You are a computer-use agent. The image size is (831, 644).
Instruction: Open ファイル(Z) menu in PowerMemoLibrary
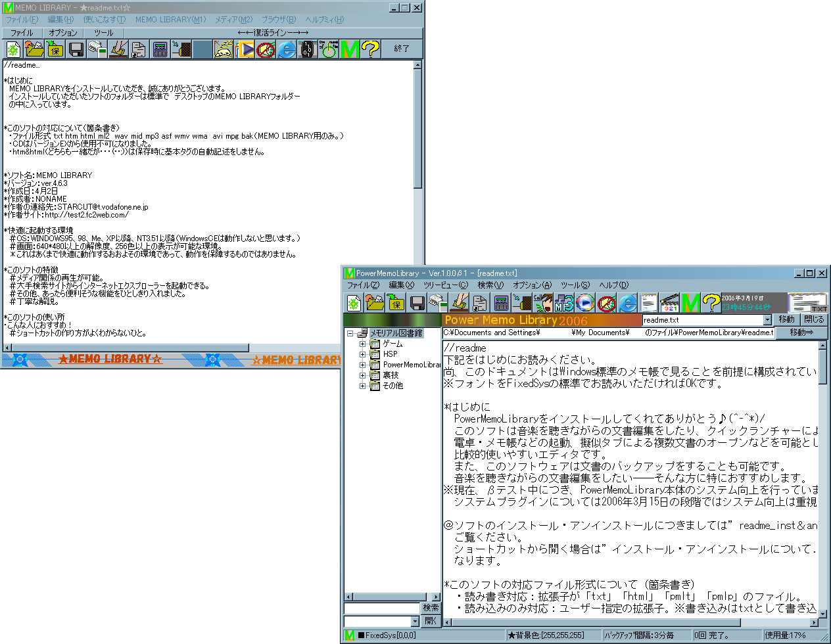(x=363, y=285)
